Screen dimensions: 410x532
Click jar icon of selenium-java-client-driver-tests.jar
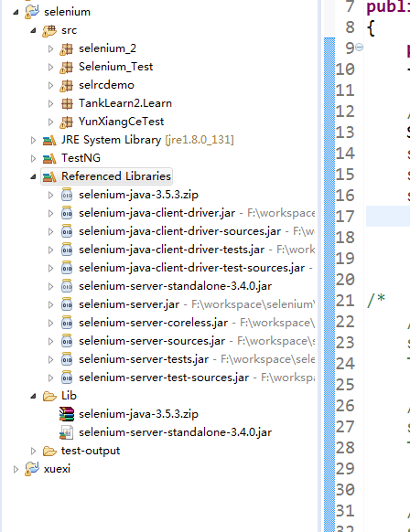tap(67, 250)
